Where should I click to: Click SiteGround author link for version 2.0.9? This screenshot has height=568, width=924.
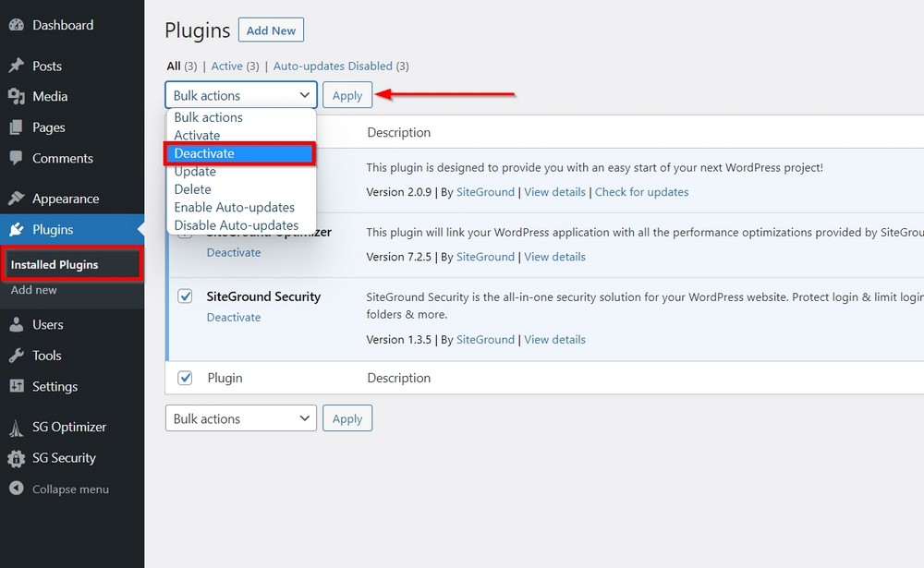point(486,192)
